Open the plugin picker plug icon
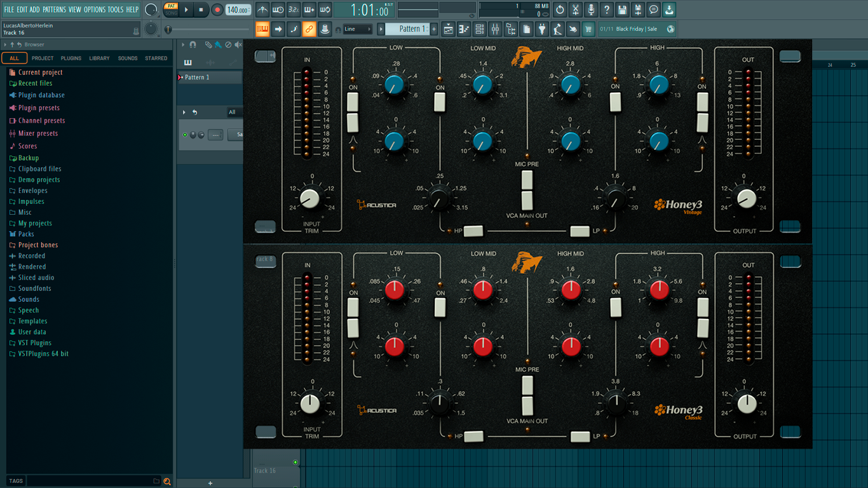This screenshot has height=488, width=868. [x=542, y=29]
